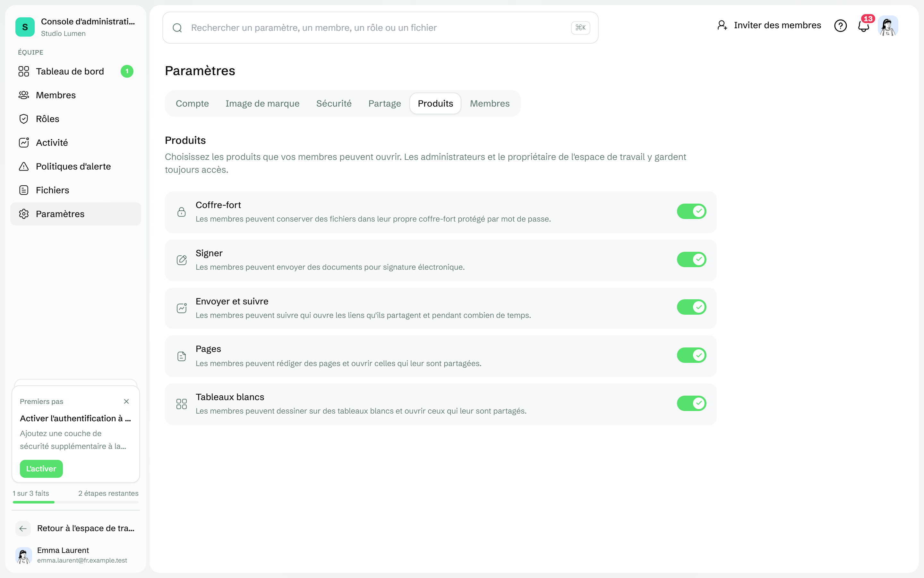924x578 pixels.
Task: Click the Pages document icon
Action: tap(182, 356)
